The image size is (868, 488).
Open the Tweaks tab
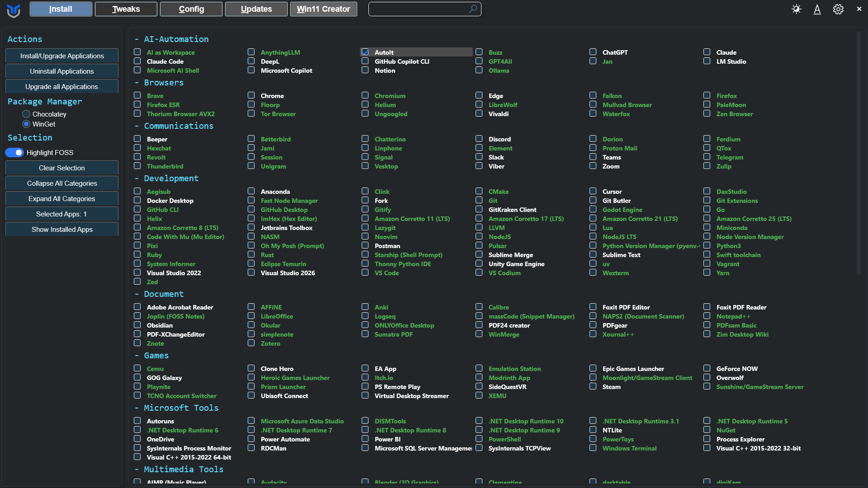(126, 9)
